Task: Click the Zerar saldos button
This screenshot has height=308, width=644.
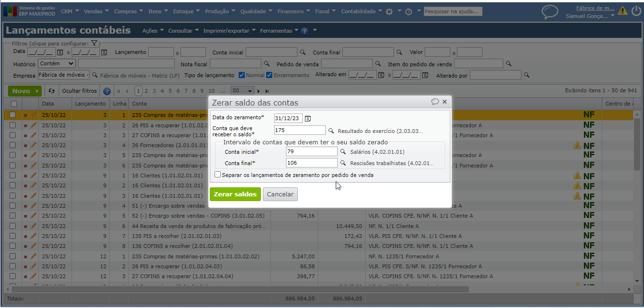Action: tap(235, 194)
